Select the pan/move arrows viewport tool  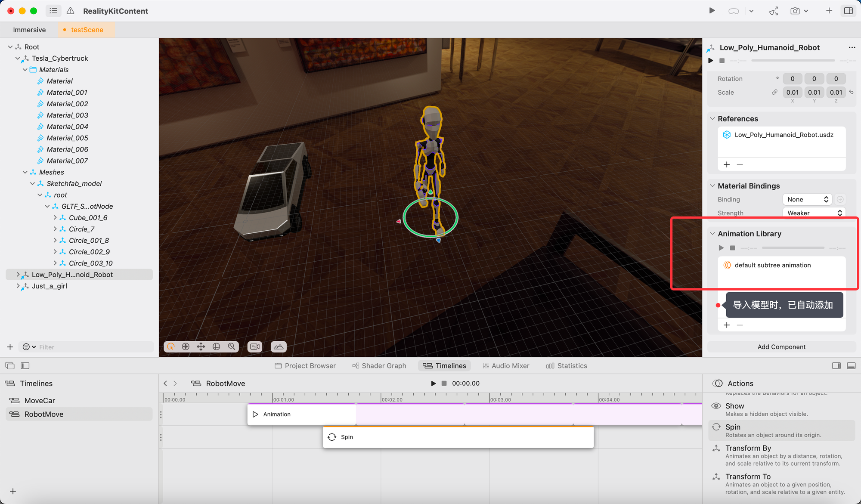201,347
